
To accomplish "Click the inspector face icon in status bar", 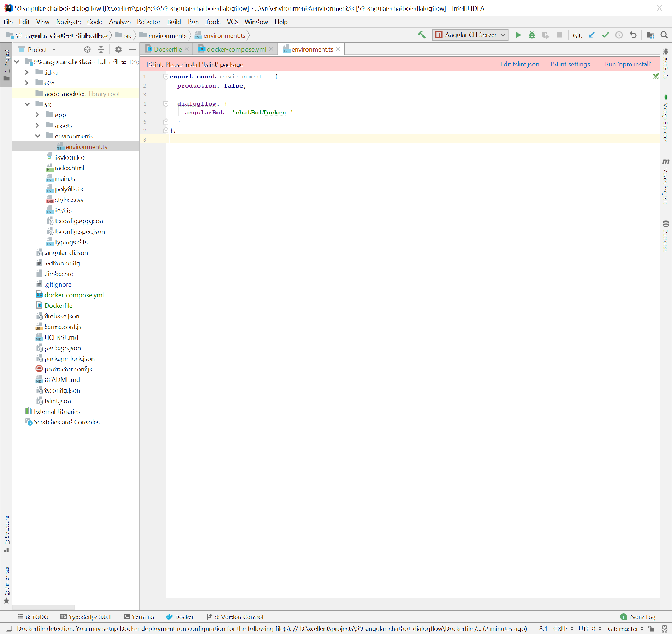I will [665, 628].
